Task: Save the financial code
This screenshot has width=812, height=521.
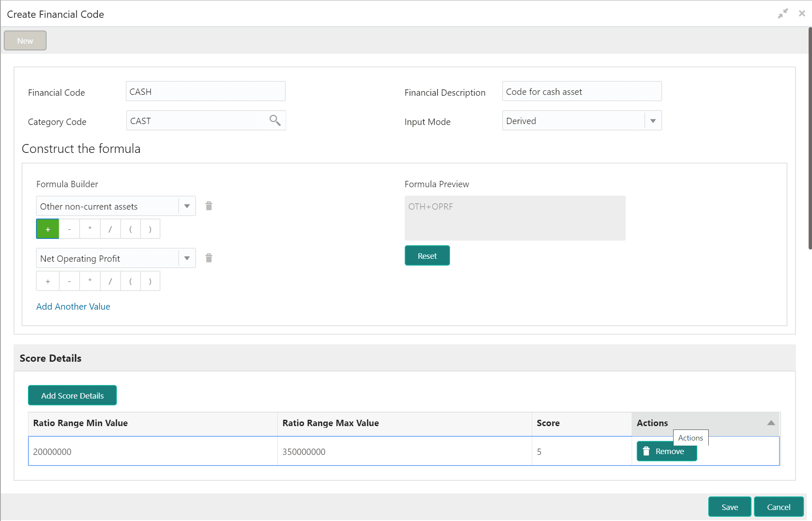Action: click(729, 507)
